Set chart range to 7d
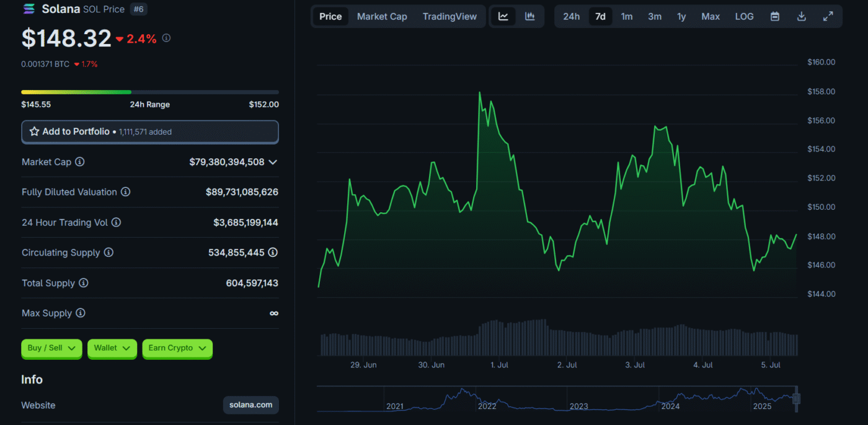Screen dimensions: 868x425 coord(600,17)
